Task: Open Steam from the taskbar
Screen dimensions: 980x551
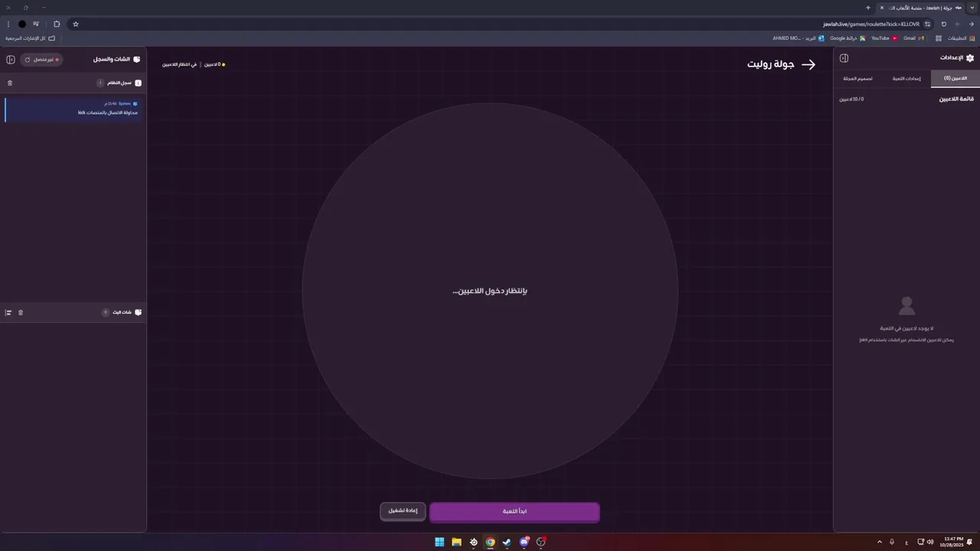Action: pos(507,542)
